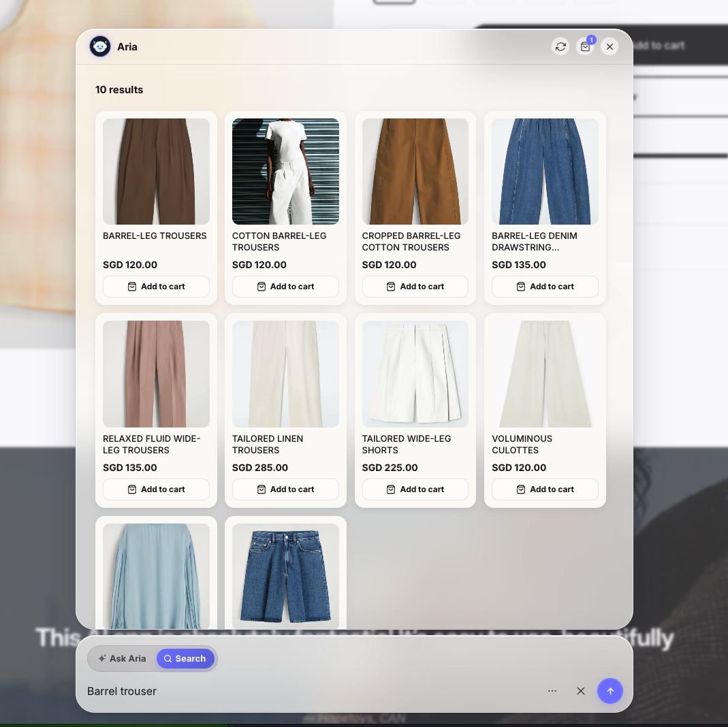The image size is (728, 727).
Task: Add Barrel-Leg Trousers to cart
Action: (156, 287)
